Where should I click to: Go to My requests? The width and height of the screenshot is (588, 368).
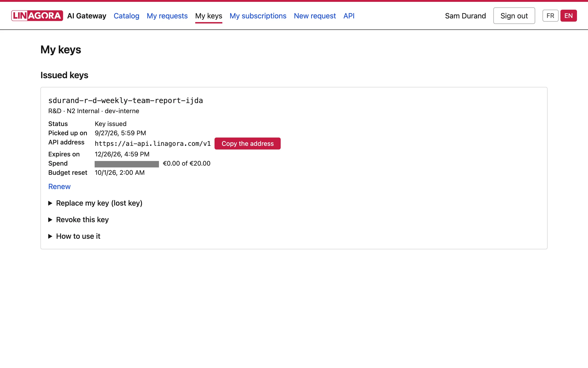point(167,16)
